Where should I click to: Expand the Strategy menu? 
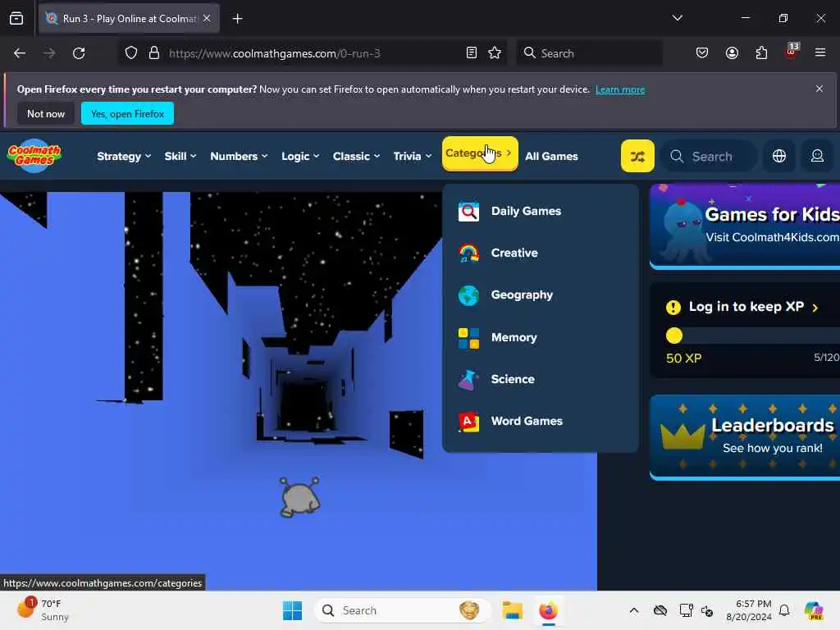click(x=125, y=156)
